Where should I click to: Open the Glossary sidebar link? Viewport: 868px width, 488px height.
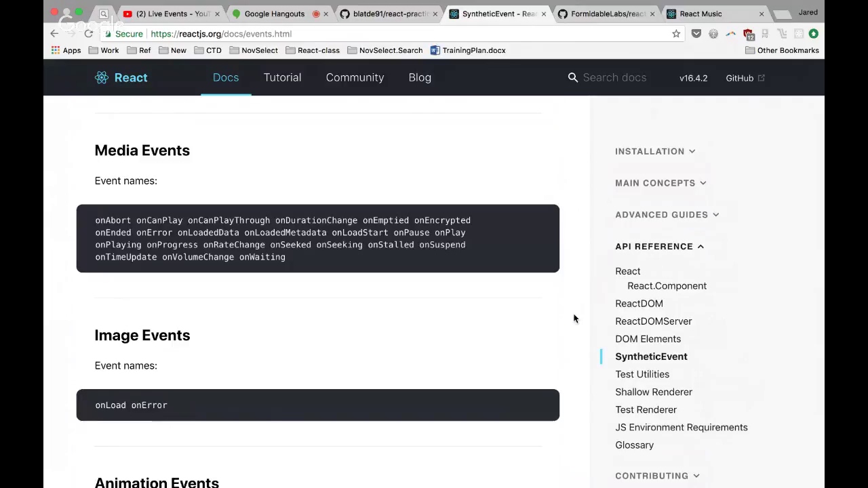634,445
